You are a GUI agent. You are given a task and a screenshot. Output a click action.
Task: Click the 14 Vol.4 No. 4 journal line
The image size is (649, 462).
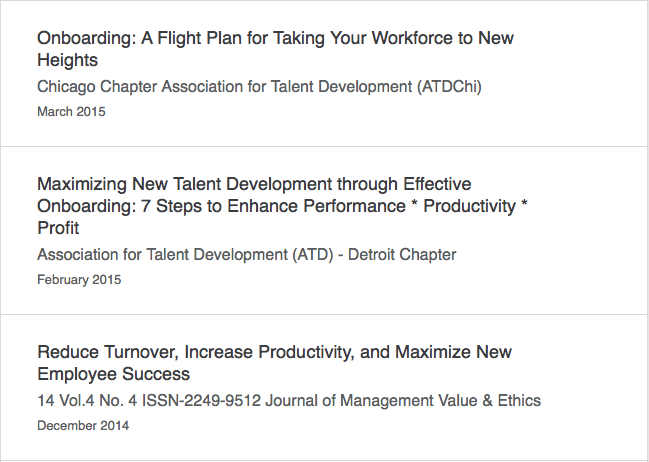click(x=289, y=401)
